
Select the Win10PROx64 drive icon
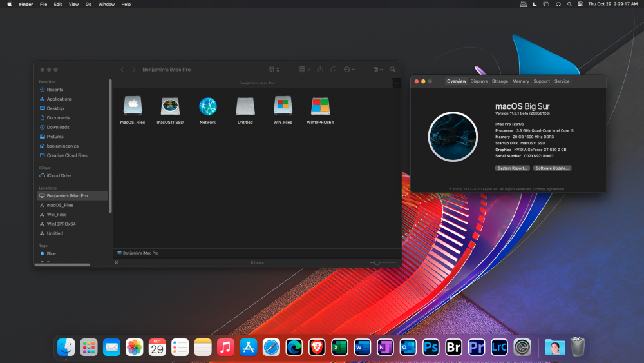pyautogui.click(x=320, y=107)
